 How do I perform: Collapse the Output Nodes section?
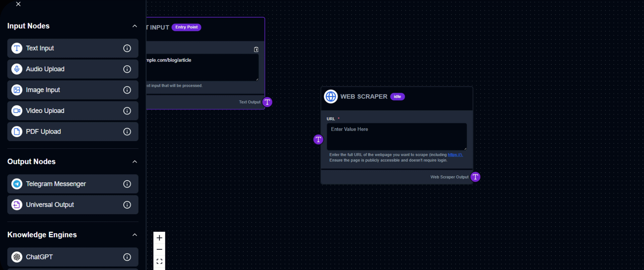click(x=135, y=162)
